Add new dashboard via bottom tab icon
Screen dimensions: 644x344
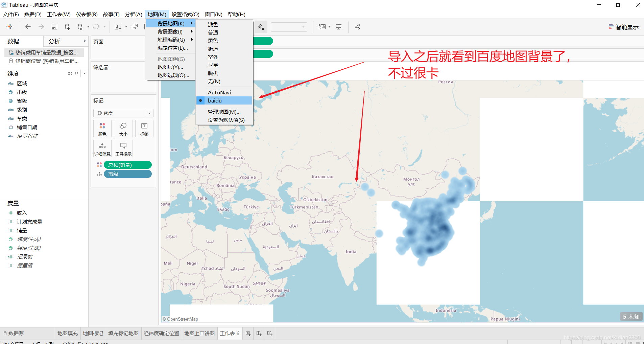pyautogui.click(x=259, y=334)
